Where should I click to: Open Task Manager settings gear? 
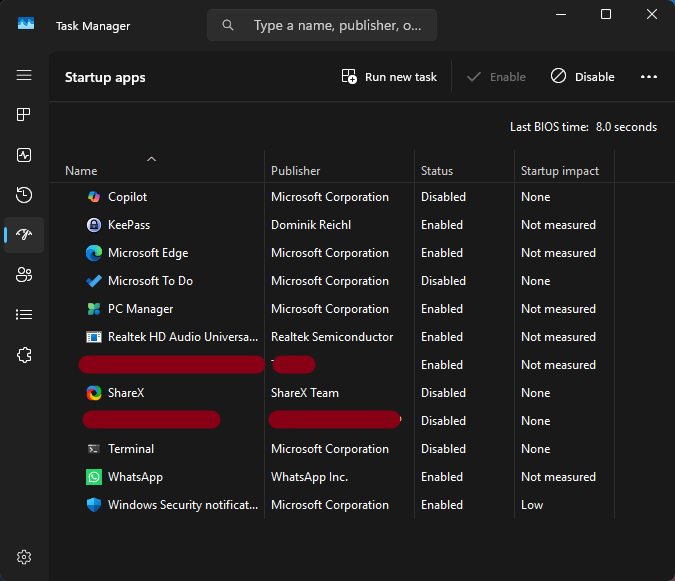(24, 557)
